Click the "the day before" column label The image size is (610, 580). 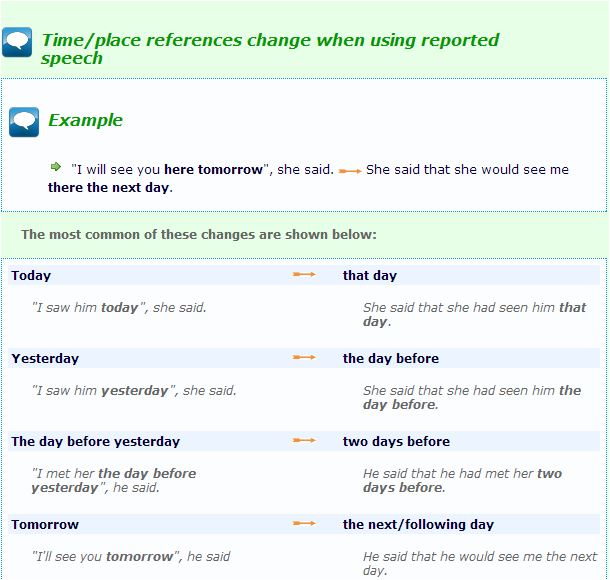pyautogui.click(x=391, y=359)
